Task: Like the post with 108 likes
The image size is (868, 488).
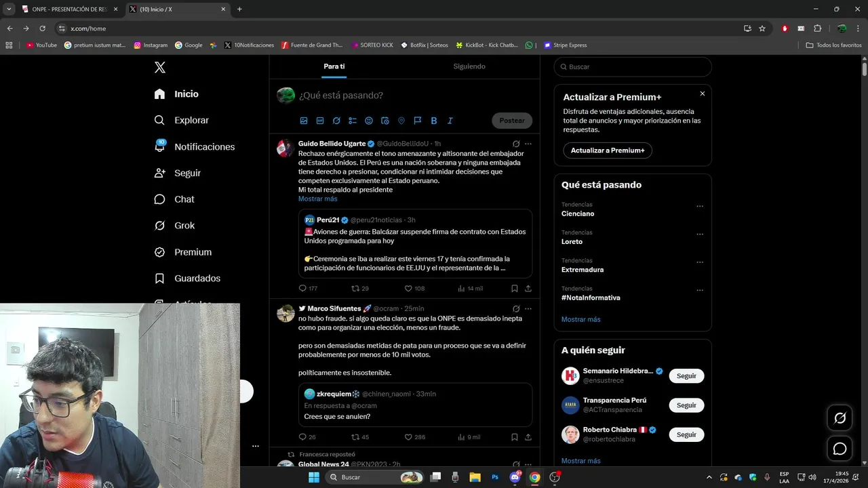Action: tap(414, 288)
